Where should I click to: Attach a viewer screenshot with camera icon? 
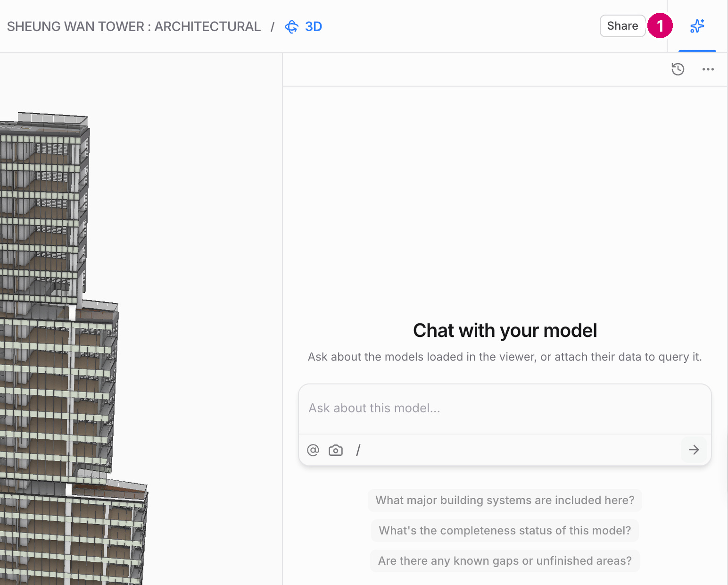[x=336, y=450]
